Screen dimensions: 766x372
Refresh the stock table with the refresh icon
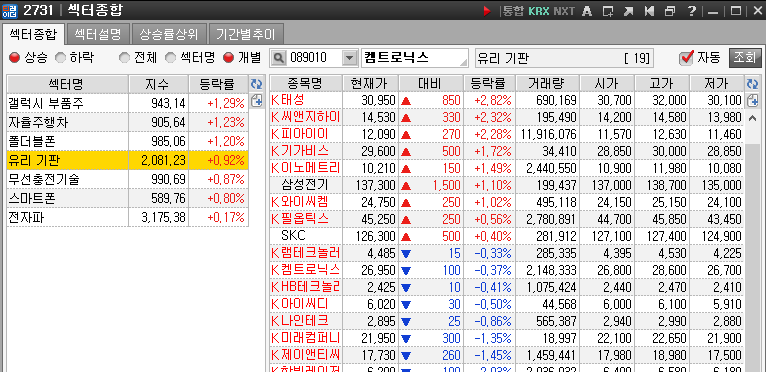752,84
